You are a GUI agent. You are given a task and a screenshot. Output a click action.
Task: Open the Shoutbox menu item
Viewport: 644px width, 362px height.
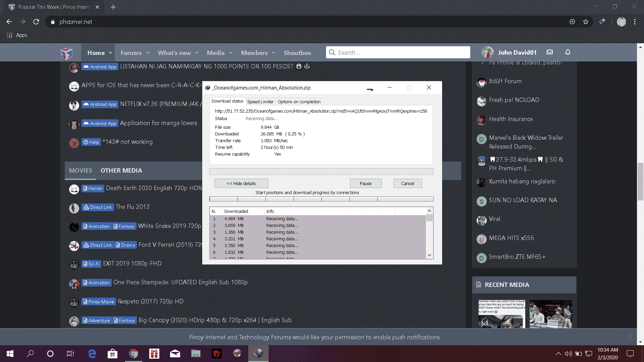[297, 53]
